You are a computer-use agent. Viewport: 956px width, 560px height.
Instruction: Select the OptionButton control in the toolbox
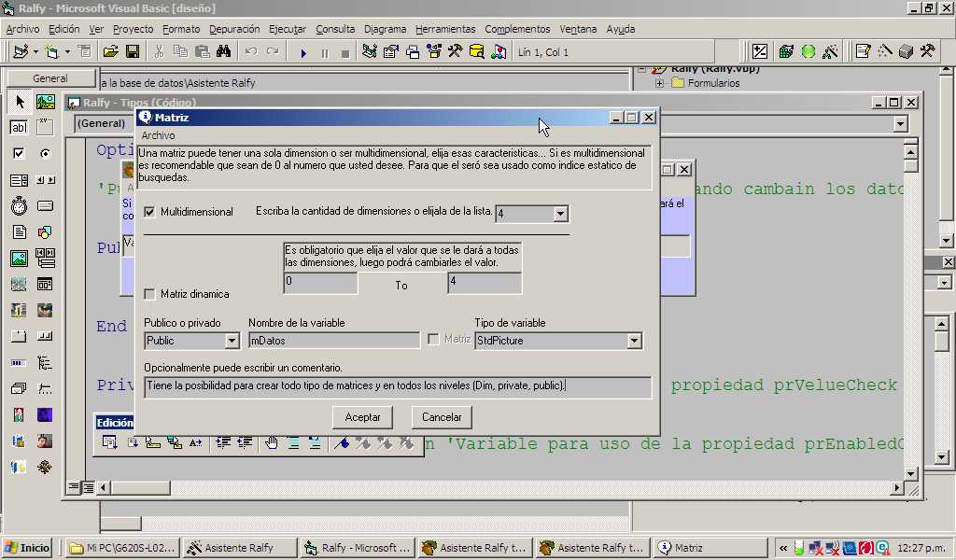45,154
